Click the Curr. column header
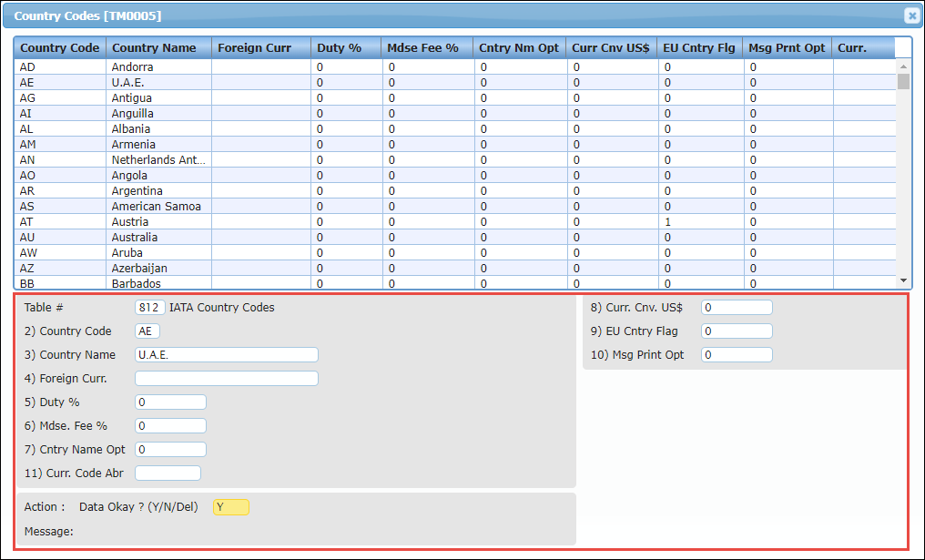The image size is (925, 560). pos(864,47)
